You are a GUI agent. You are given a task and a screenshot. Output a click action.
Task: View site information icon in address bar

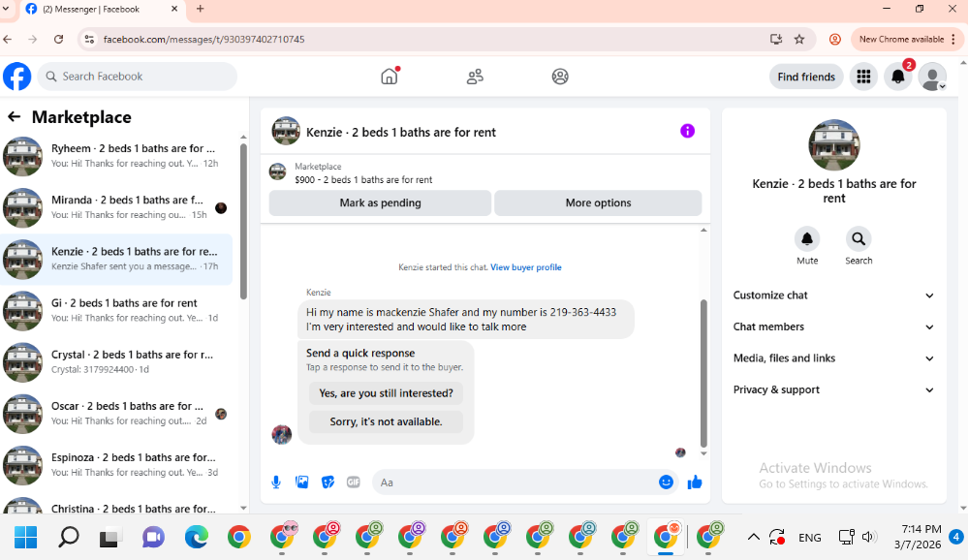coord(89,39)
